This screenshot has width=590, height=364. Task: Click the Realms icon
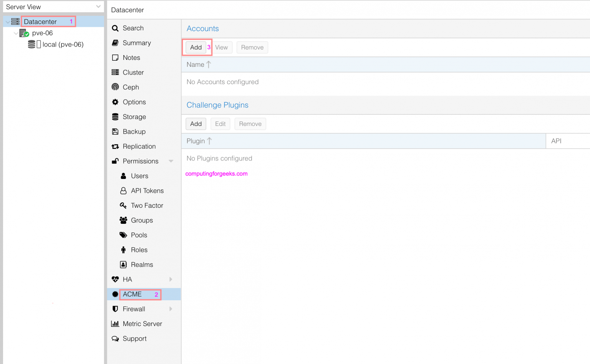click(x=123, y=265)
